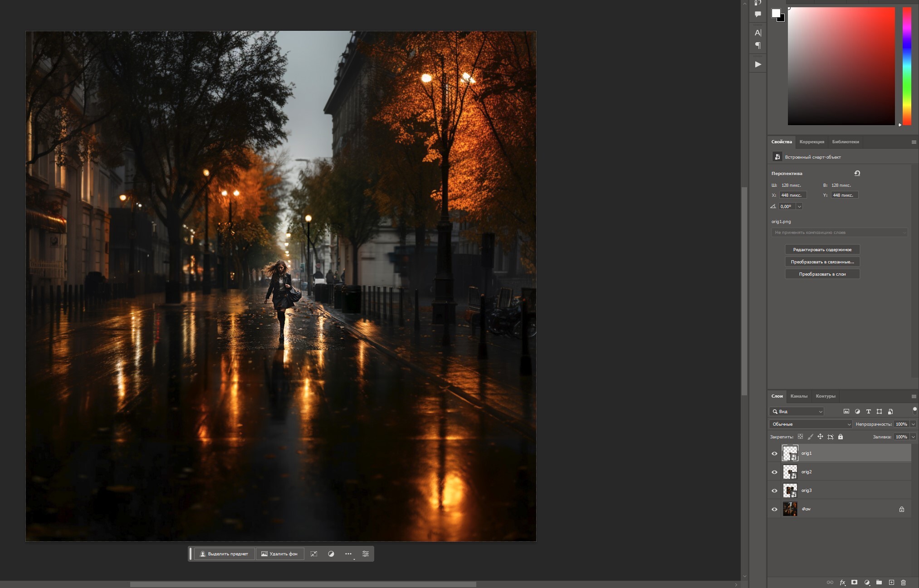This screenshot has width=919, height=588.
Task: Delete layer using trash icon
Action: [x=903, y=583]
